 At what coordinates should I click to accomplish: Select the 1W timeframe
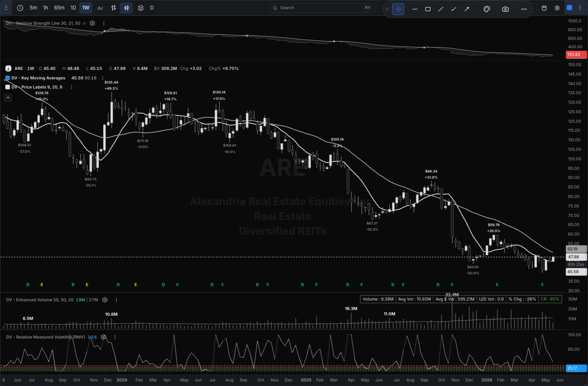pyautogui.click(x=86, y=8)
